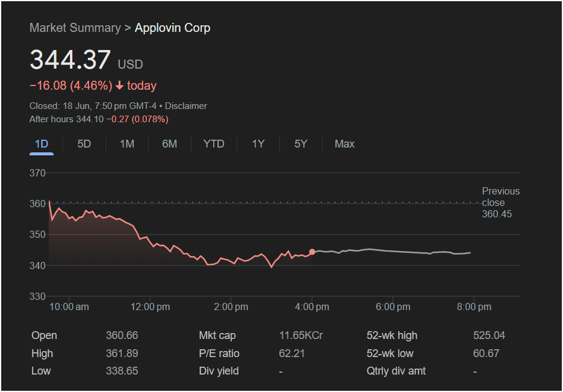This screenshot has height=392, width=563.
Task: Click the grey after-hours chart line
Action: click(x=391, y=251)
